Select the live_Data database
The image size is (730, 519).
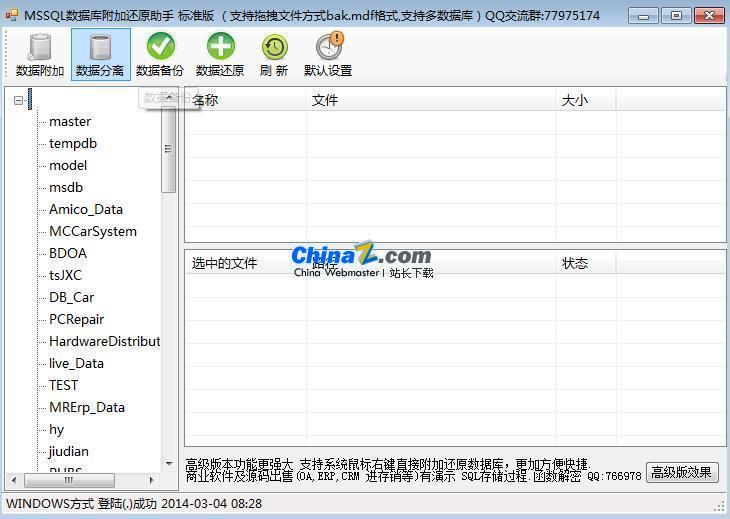point(76,363)
